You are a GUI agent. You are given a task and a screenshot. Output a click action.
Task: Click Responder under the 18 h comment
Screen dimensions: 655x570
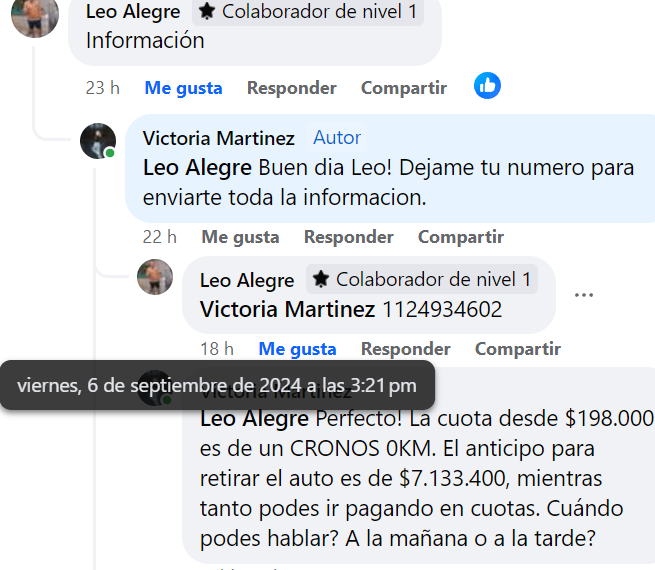click(406, 349)
